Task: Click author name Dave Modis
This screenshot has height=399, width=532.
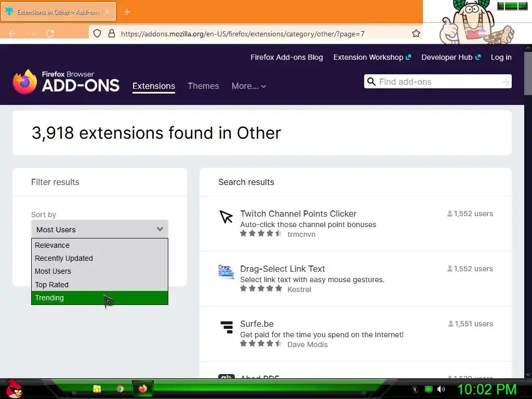Action: click(x=308, y=345)
